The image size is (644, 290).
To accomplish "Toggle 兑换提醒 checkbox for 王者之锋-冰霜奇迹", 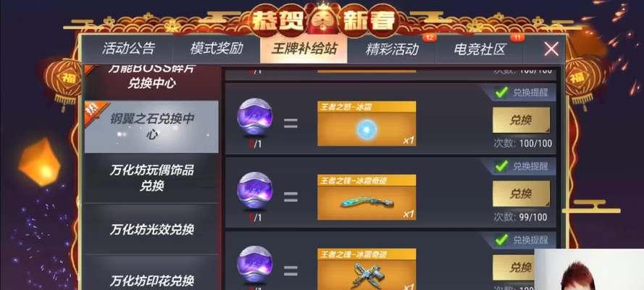I will point(501,166).
